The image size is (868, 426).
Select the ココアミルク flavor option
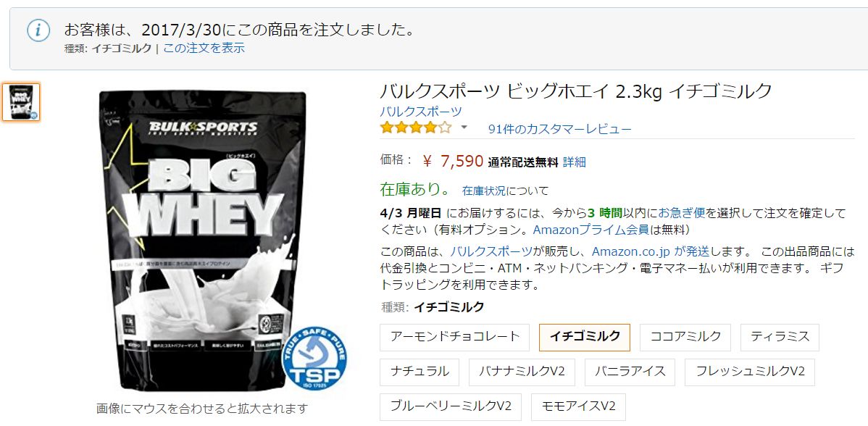click(685, 337)
